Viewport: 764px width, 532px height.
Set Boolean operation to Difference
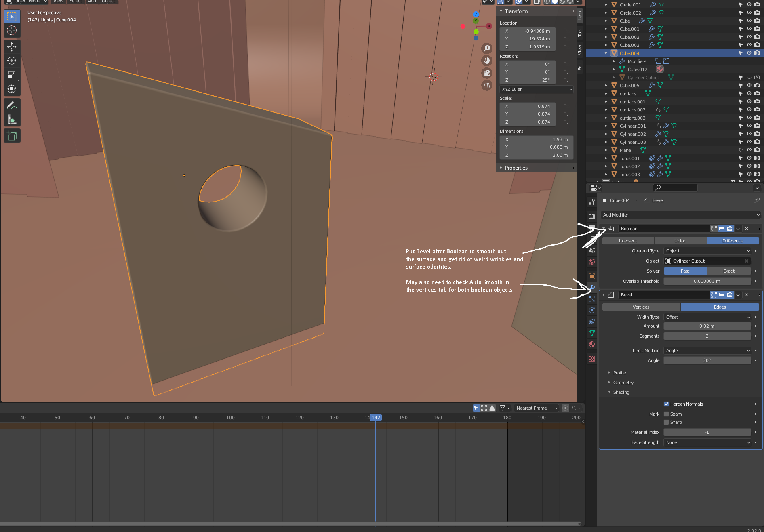click(732, 241)
